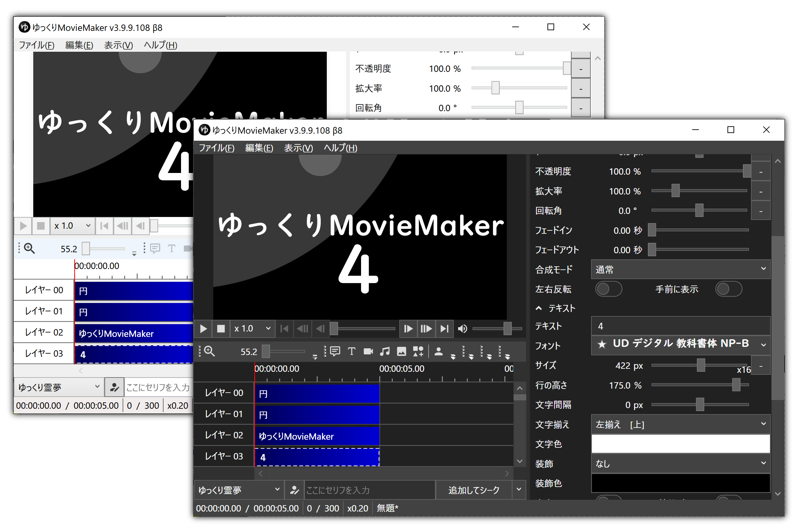Click the speaker volume icon
The width and height of the screenshot is (799, 532).
pyautogui.click(x=462, y=329)
